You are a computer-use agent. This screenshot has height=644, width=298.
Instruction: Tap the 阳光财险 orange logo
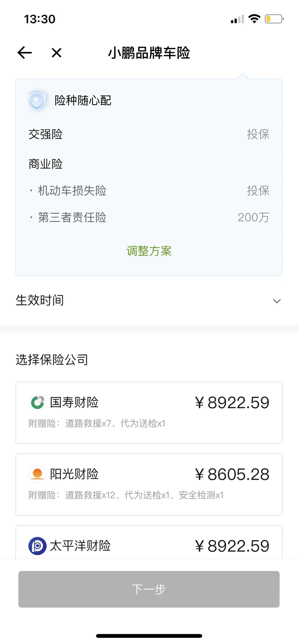[37, 474]
